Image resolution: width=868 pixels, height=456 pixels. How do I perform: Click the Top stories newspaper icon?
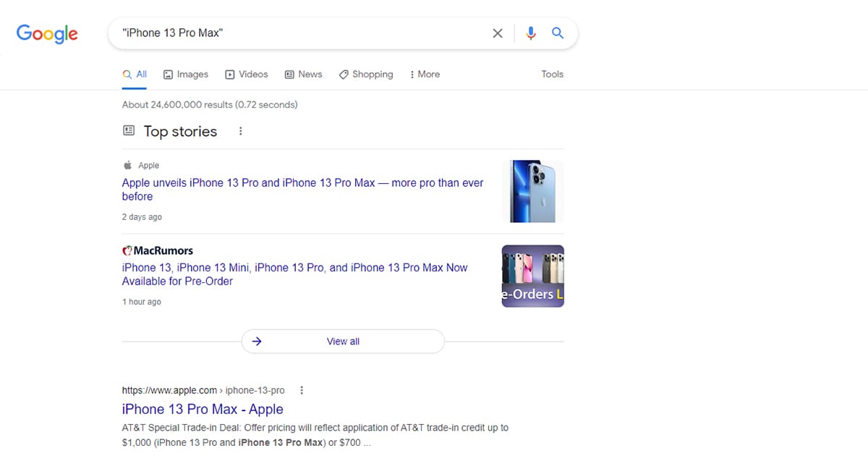pyautogui.click(x=129, y=131)
